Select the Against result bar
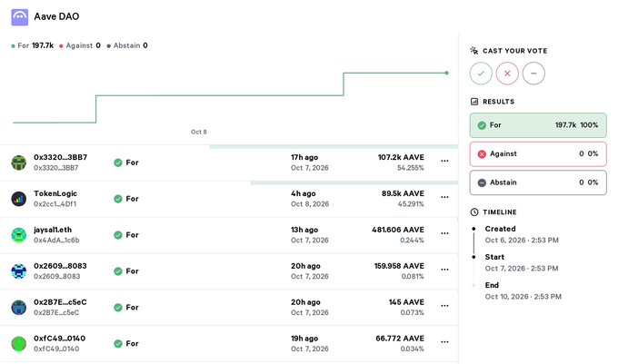 pyautogui.click(x=538, y=154)
